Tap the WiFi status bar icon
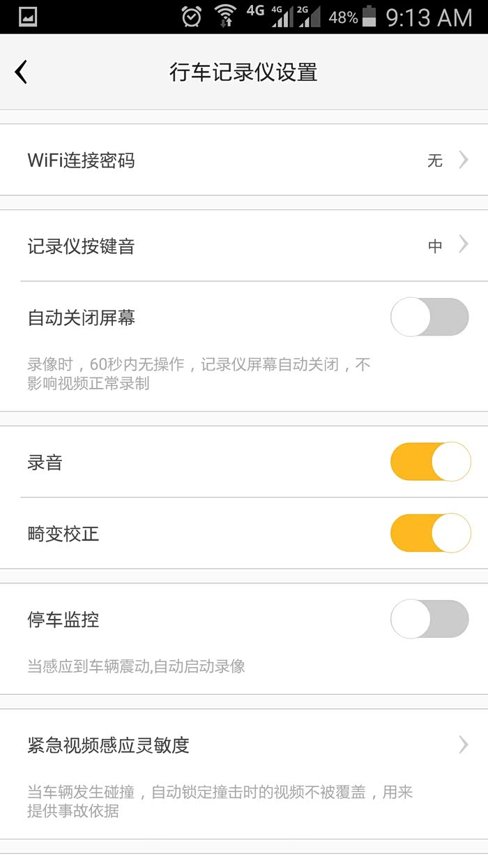The image size is (488, 868). click(225, 16)
